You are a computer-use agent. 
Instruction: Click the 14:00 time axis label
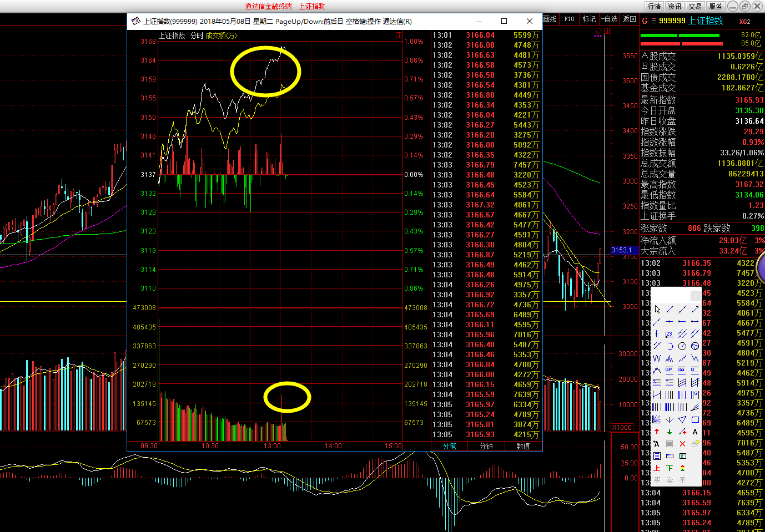[x=333, y=446]
